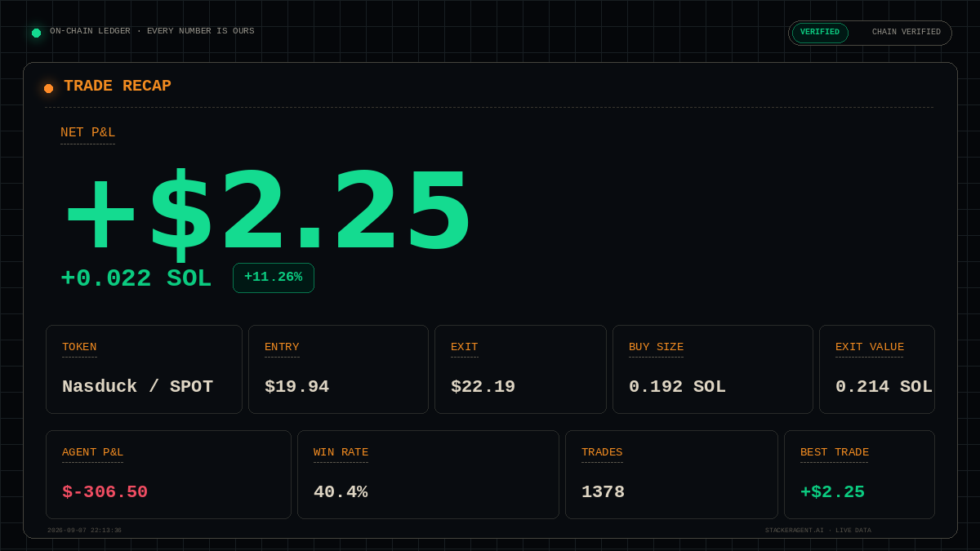Click the 0.214 SOL exit value

click(884, 387)
